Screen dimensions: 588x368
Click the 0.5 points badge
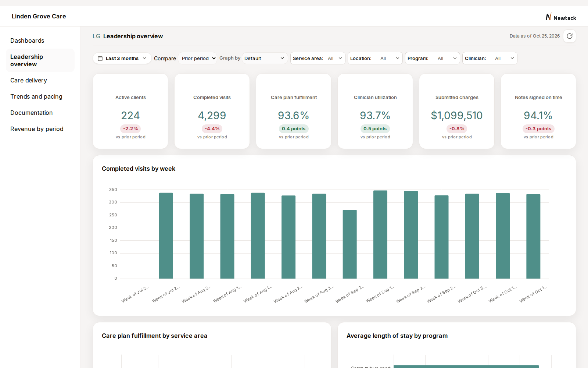[x=375, y=129]
